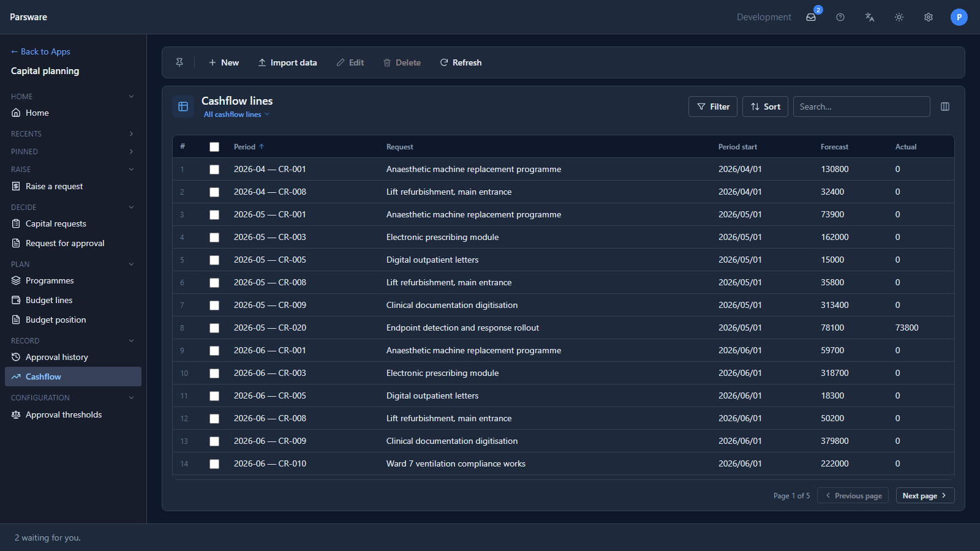This screenshot has height=551, width=980.
Task: Click the Refresh toolbar button
Action: (x=461, y=62)
